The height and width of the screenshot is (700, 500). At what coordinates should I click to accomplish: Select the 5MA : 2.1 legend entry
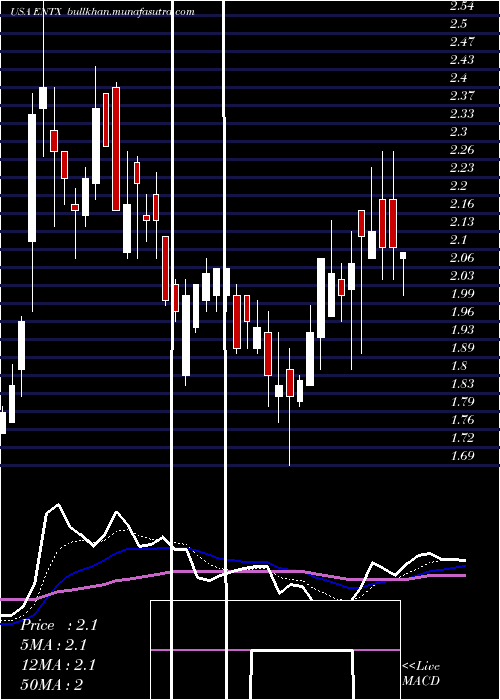click(54, 645)
